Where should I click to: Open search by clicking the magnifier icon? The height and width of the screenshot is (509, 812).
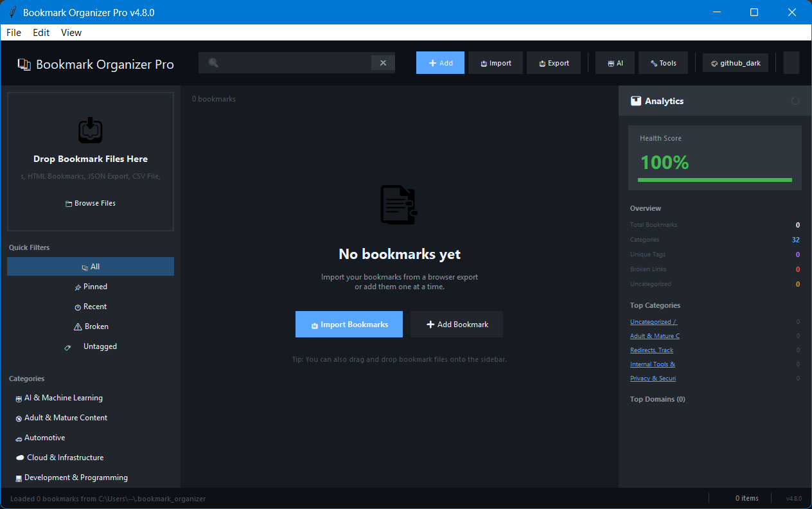[213, 62]
